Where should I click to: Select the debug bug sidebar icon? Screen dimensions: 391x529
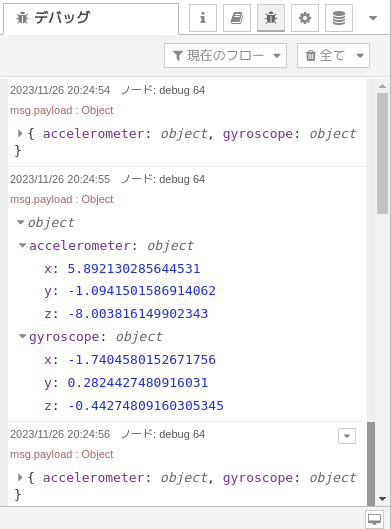pos(271,18)
